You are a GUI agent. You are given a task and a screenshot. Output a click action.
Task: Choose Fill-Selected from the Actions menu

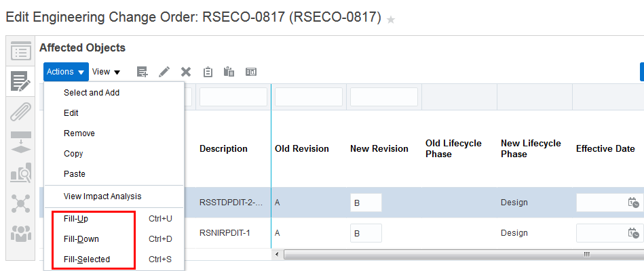point(87,259)
